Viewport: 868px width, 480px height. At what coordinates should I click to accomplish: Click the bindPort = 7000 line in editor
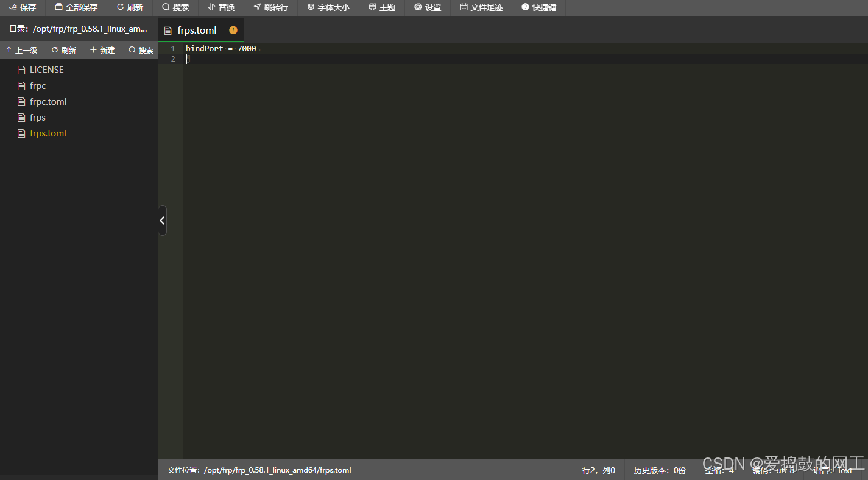click(221, 49)
